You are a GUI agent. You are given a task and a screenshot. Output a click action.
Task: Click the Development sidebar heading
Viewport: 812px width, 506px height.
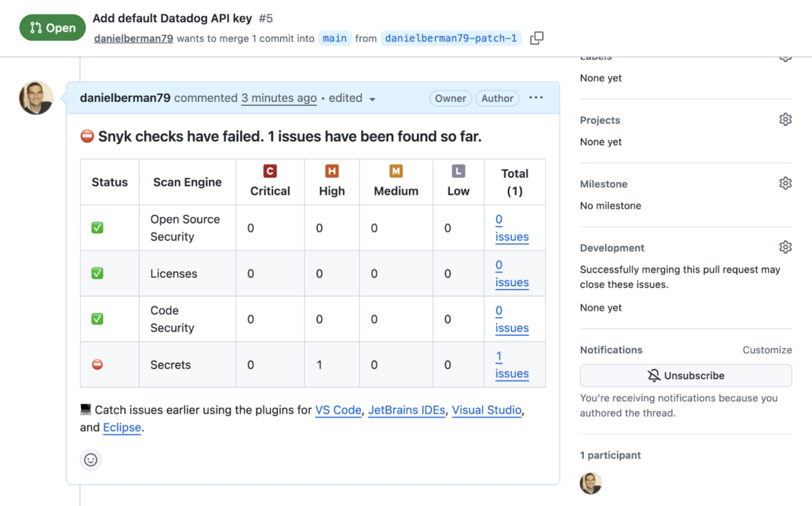pyautogui.click(x=612, y=248)
